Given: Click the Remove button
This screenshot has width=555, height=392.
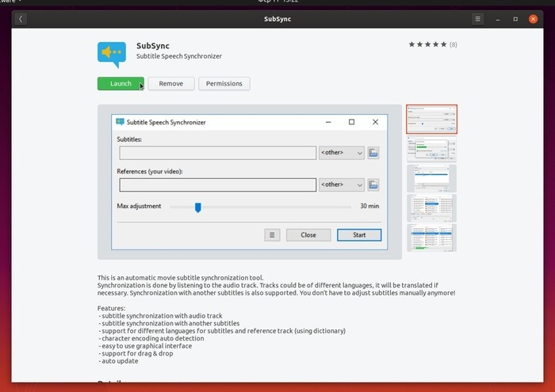Looking at the screenshot, I should point(171,84).
